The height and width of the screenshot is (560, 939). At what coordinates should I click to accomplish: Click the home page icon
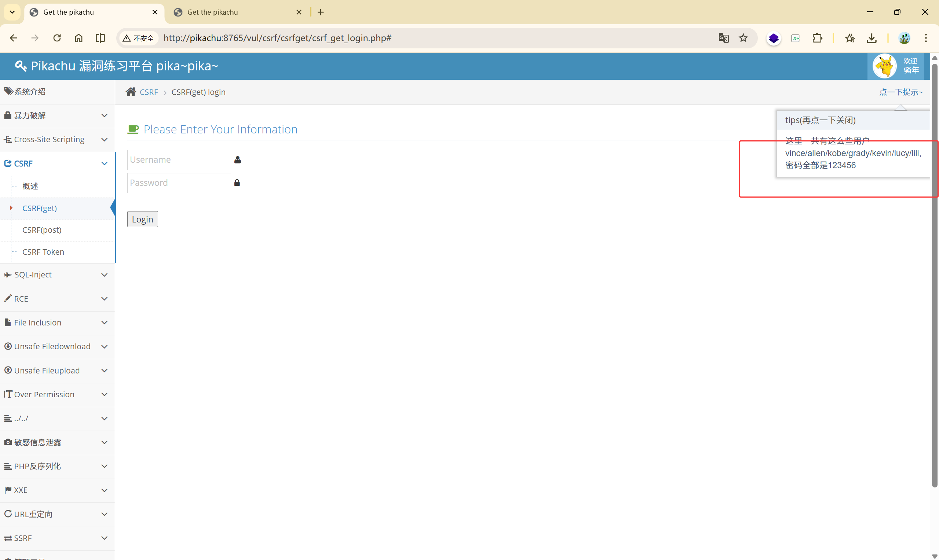point(78,38)
